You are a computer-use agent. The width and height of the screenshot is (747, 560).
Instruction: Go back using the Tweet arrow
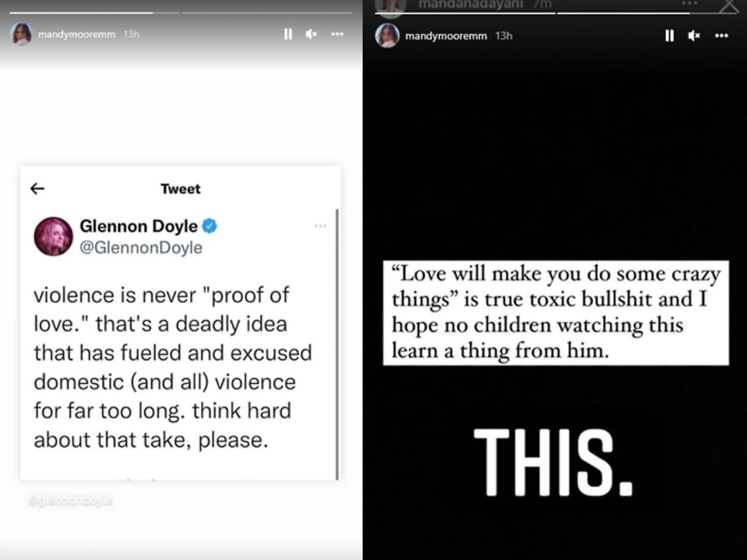[x=37, y=189]
